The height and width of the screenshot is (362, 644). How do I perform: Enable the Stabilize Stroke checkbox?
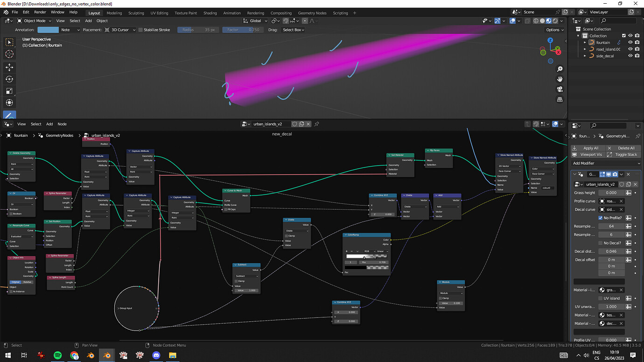(x=140, y=30)
